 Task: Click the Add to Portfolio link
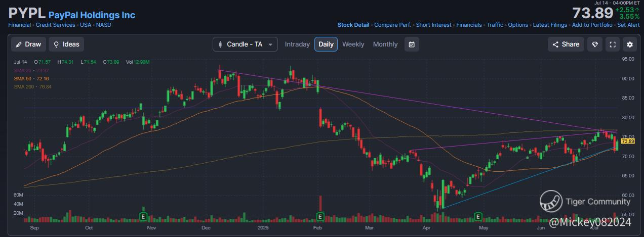[592, 25]
